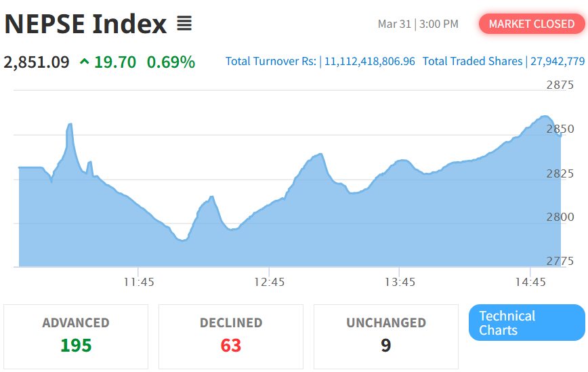Click the 12:45 time axis label
This screenshot has height=372, width=588.
(x=269, y=282)
